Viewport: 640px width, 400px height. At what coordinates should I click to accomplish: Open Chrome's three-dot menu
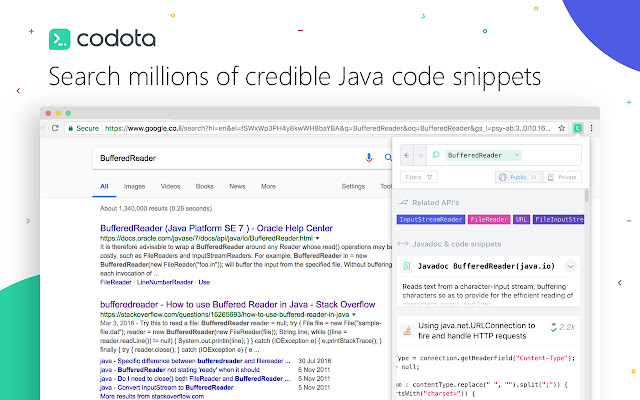click(591, 128)
